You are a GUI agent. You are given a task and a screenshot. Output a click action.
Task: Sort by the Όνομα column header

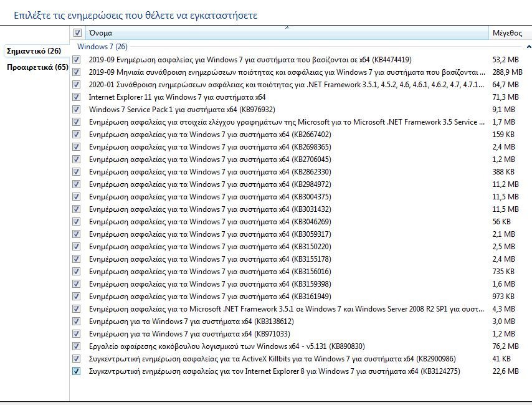(287, 33)
